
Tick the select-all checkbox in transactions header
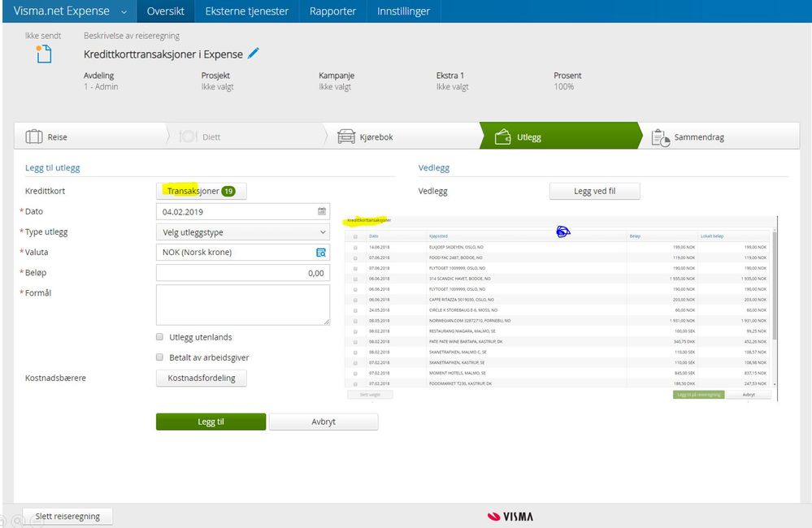(x=355, y=236)
